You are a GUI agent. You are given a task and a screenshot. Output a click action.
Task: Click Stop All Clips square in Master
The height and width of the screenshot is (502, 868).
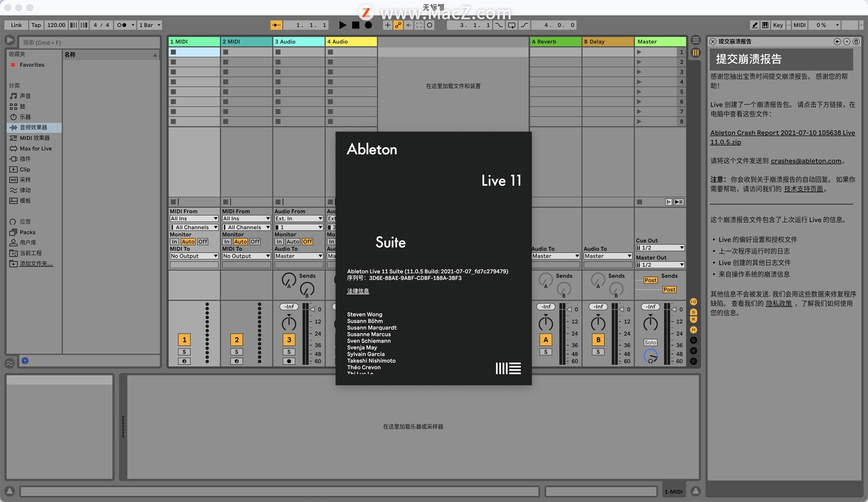639,202
